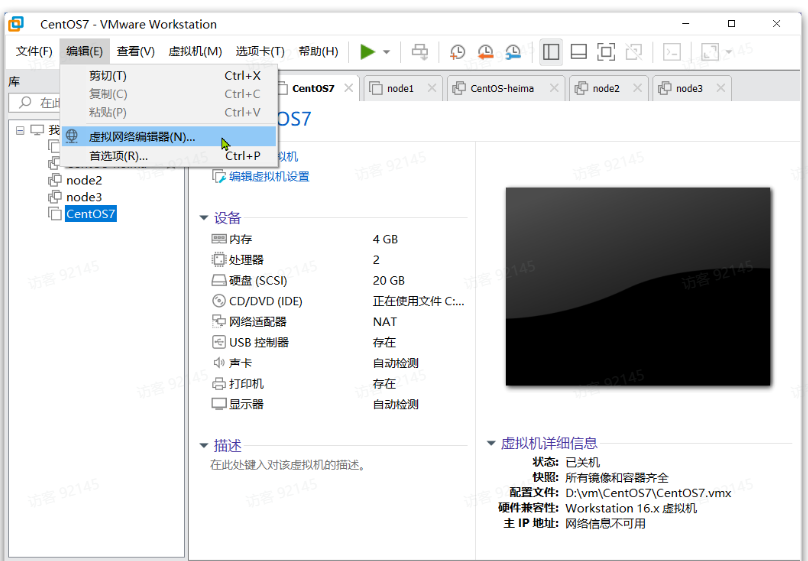Click the 20 GB hard disk value
This screenshot has width=808, height=561.
389,280
